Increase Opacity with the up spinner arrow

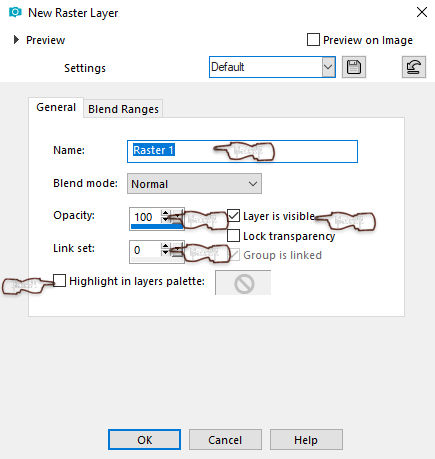165,213
